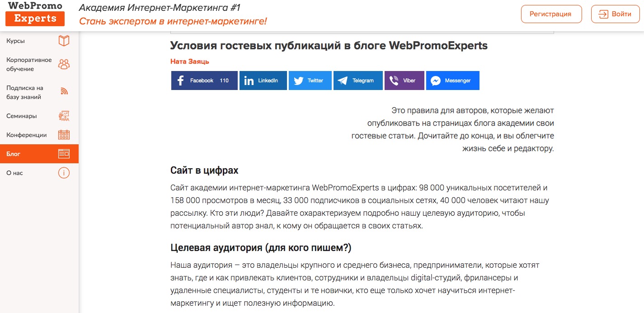Click the paragraph beginning Наша аудитория
Viewport: 644px width, 313px height.
(355, 284)
